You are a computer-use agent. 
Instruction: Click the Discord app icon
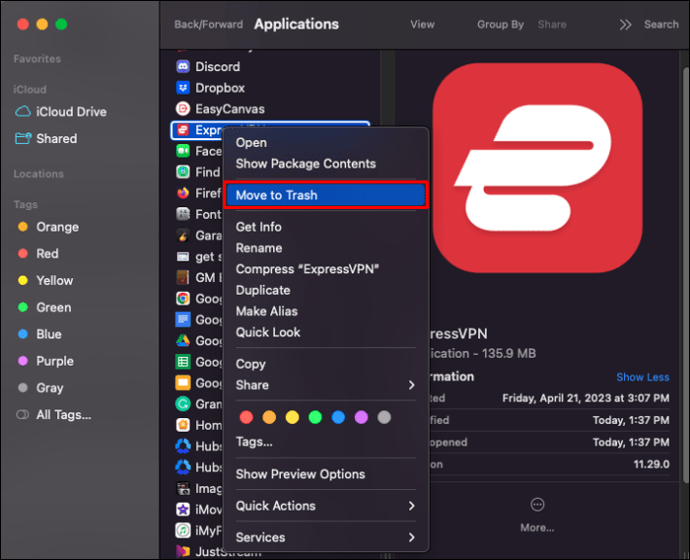[183, 66]
